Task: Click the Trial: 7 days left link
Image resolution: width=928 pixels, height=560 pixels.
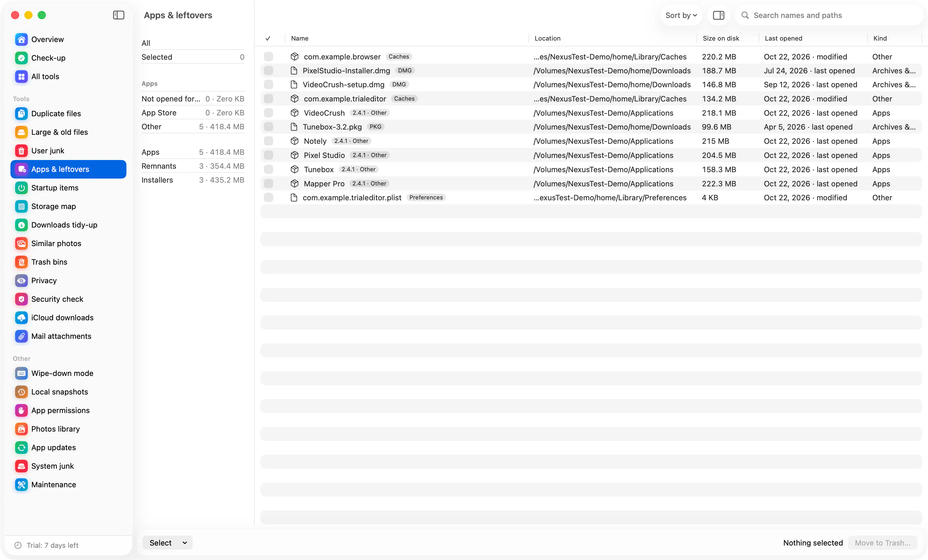Action: (52, 545)
